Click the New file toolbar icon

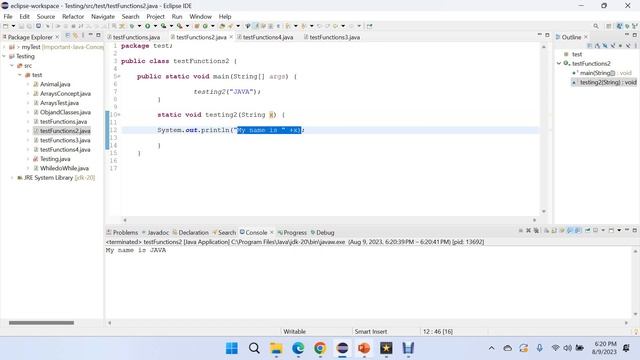[5, 26]
